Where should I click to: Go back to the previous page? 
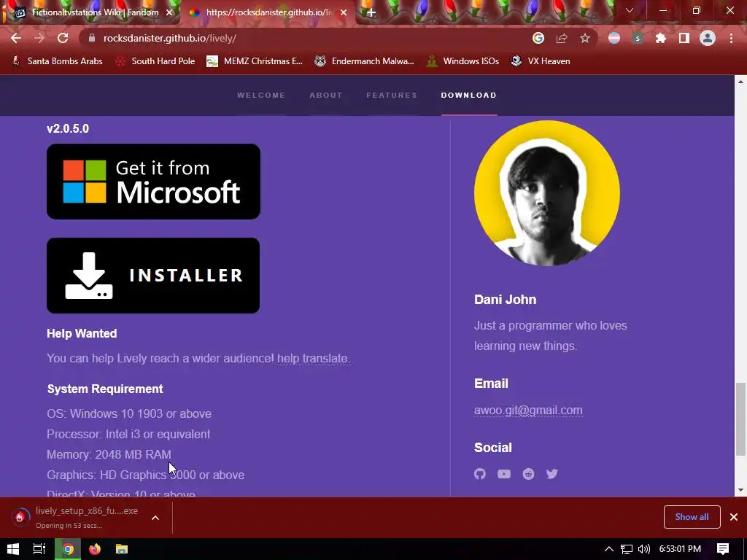pos(16,38)
